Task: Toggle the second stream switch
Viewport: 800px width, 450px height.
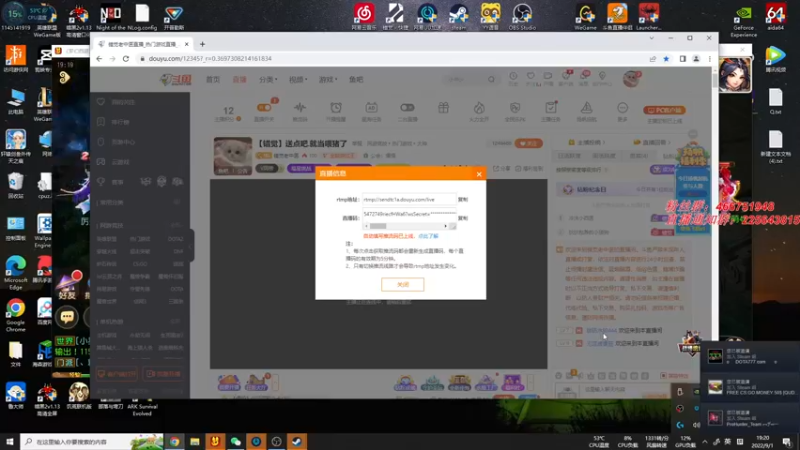Action: [x=407, y=108]
